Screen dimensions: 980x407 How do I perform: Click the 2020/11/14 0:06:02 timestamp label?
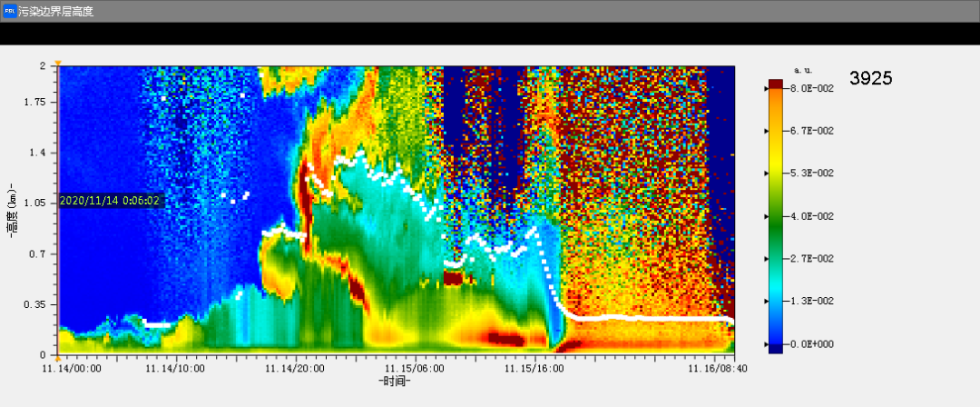pyautogui.click(x=110, y=201)
